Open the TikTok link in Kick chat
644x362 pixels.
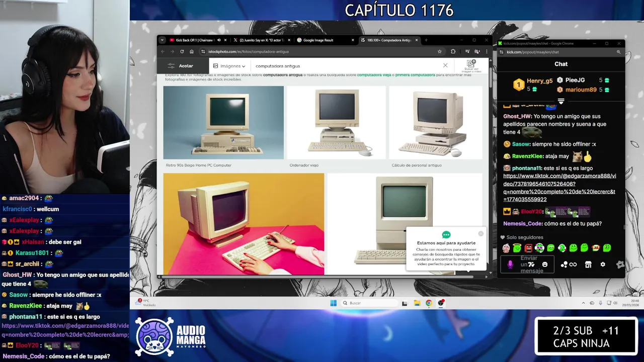(559, 188)
